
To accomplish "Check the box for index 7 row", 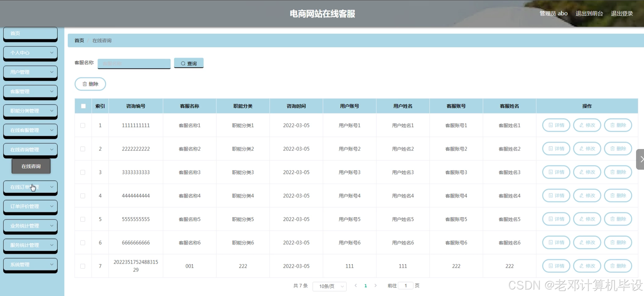I will click(83, 266).
